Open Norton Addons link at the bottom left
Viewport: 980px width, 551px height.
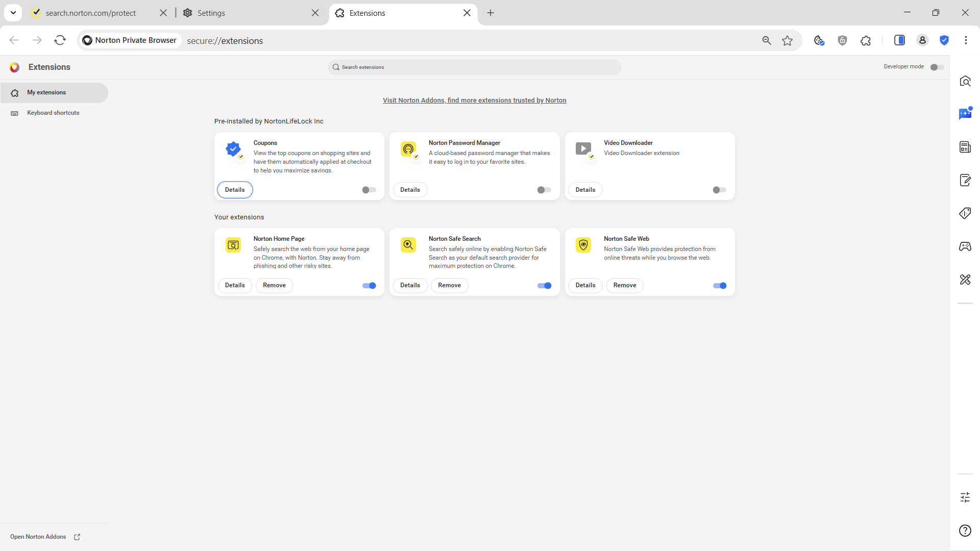45,537
